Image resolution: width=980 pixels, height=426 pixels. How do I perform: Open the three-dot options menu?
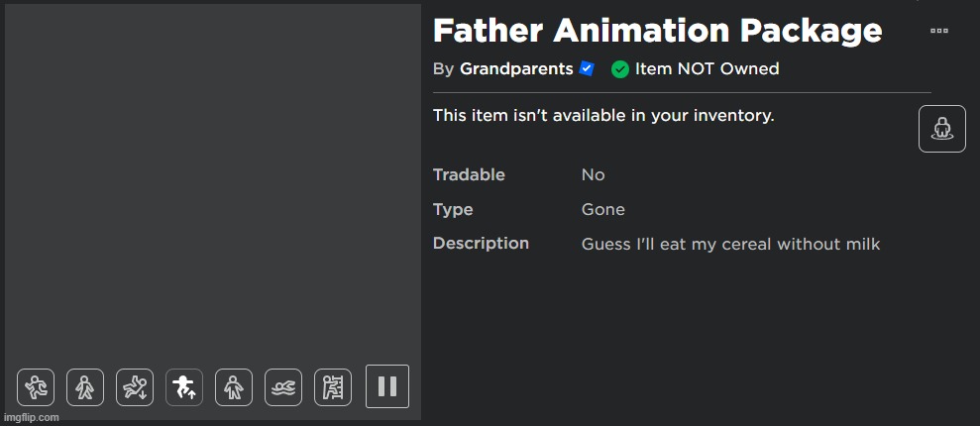tap(938, 30)
